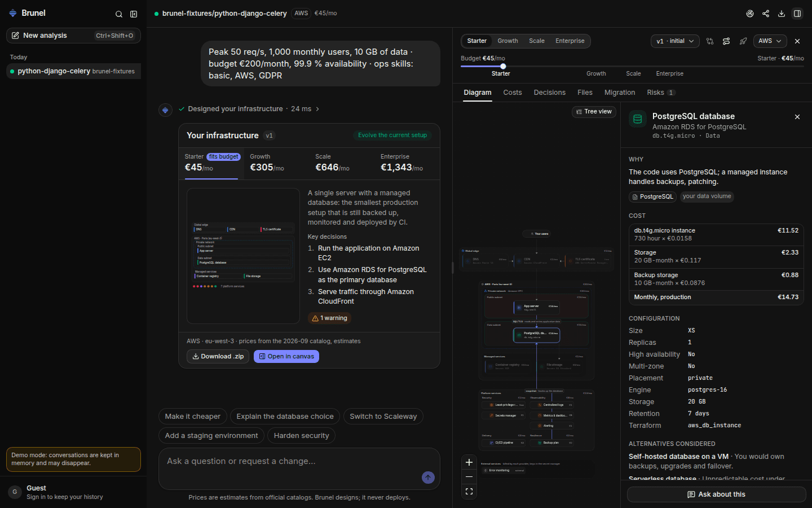Viewport: 812px width, 508px height.
Task: Collapse the left sidebar panel icon
Action: click(134, 14)
